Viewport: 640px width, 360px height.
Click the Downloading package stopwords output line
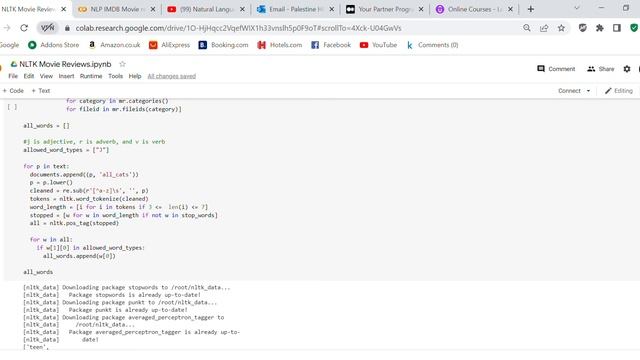tap(127, 287)
